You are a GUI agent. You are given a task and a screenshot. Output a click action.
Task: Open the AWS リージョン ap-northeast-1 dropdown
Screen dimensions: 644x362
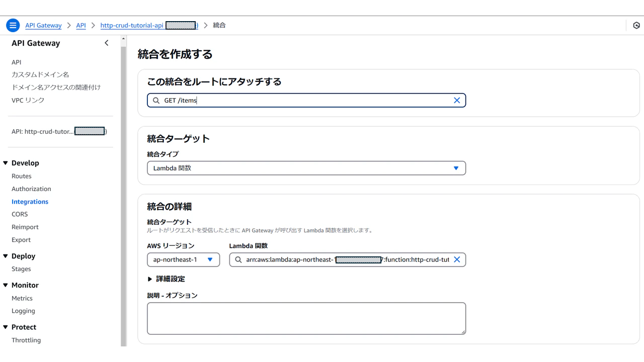[x=183, y=259]
